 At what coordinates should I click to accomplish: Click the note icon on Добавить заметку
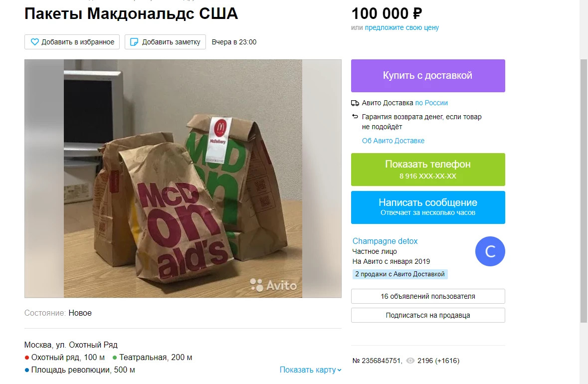(134, 42)
